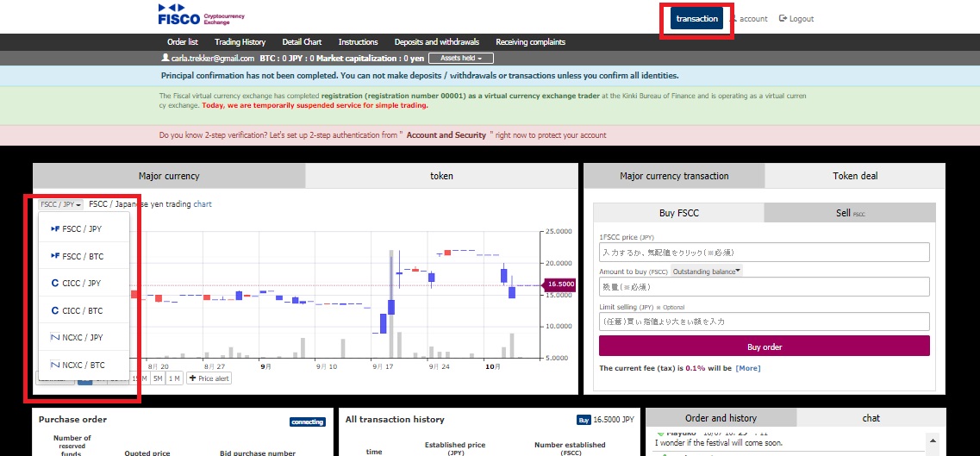Image resolution: width=980 pixels, height=456 pixels.
Task: Open Trading History menu item
Action: [x=240, y=42]
